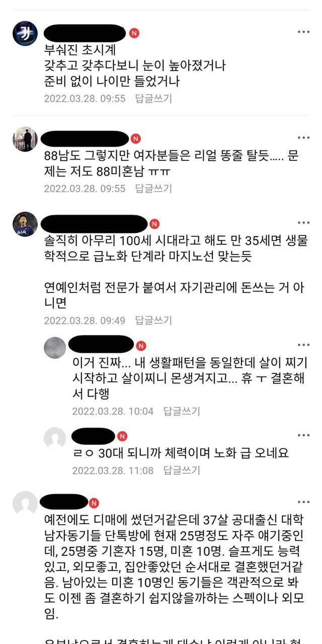Screen dimensions: 322x644
Task: Open the three-dot menu on the 이거 진짜 reply
Action: (x=303, y=345)
